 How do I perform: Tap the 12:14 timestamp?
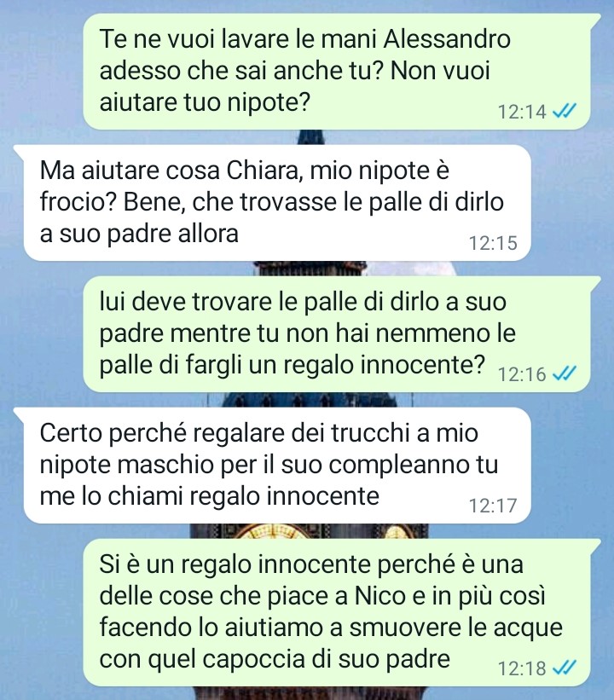coord(522,112)
